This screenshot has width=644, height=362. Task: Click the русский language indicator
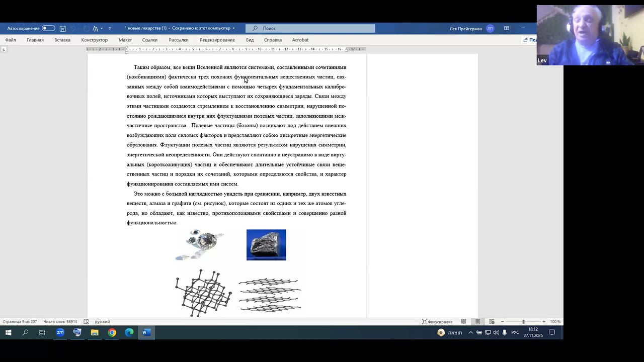[103, 322]
